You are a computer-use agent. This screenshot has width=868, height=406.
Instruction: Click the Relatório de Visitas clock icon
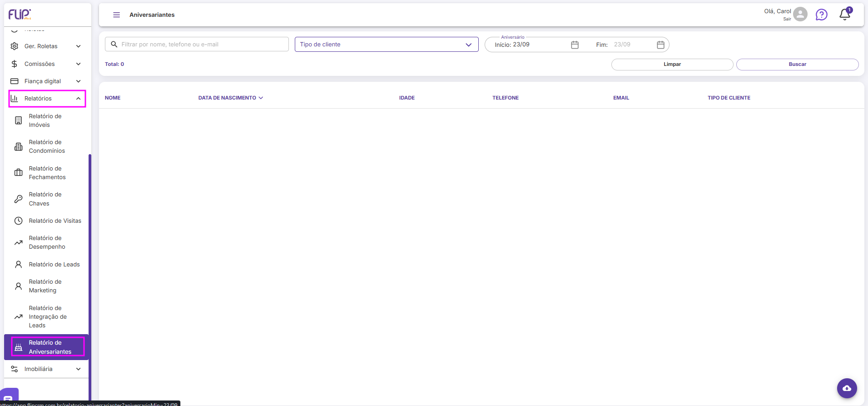pyautogui.click(x=19, y=221)
